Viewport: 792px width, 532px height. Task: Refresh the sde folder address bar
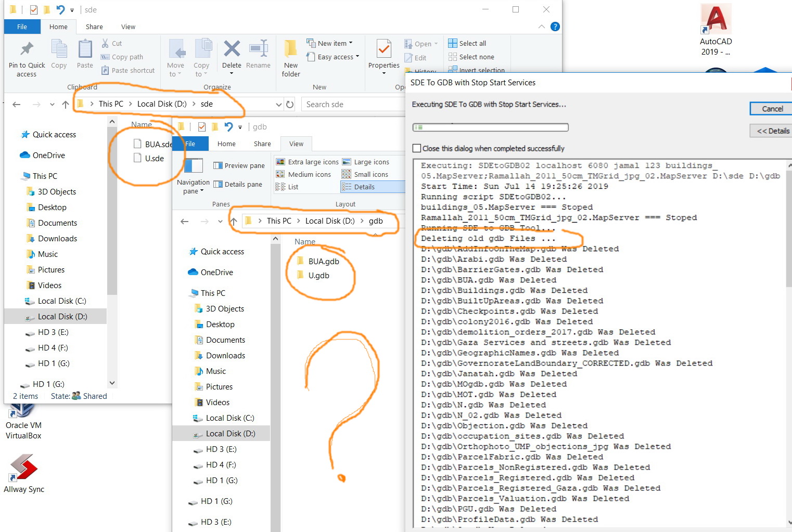290,105
